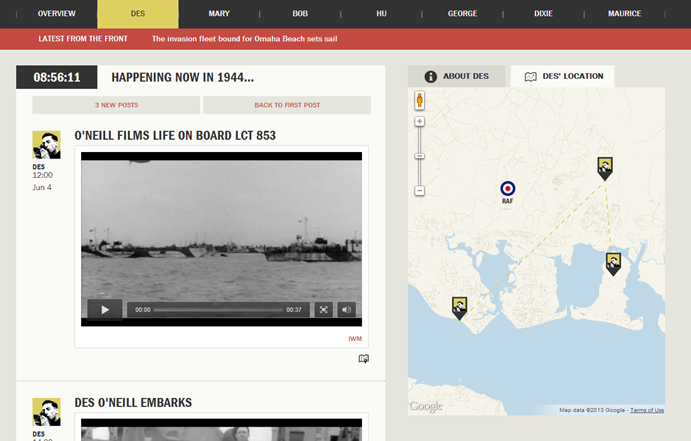Load the 3 New Posts button
Image resolution: width=691 pixels, height=441 pixels.
(116, 105)
